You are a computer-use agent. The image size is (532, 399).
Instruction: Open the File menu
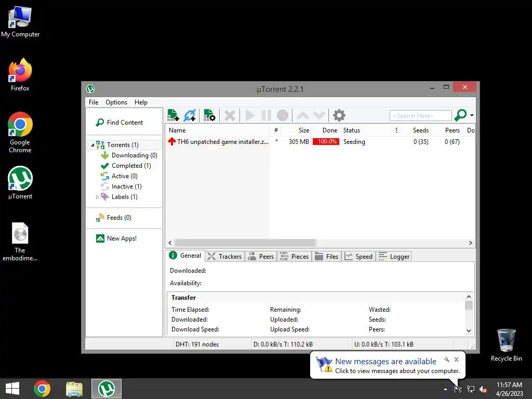click(94, 102)
